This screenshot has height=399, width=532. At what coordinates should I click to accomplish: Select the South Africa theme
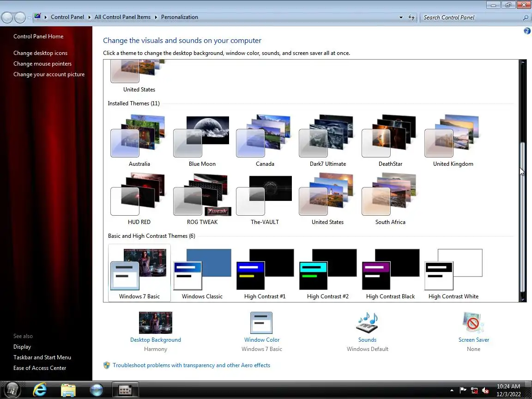[390, 199]
